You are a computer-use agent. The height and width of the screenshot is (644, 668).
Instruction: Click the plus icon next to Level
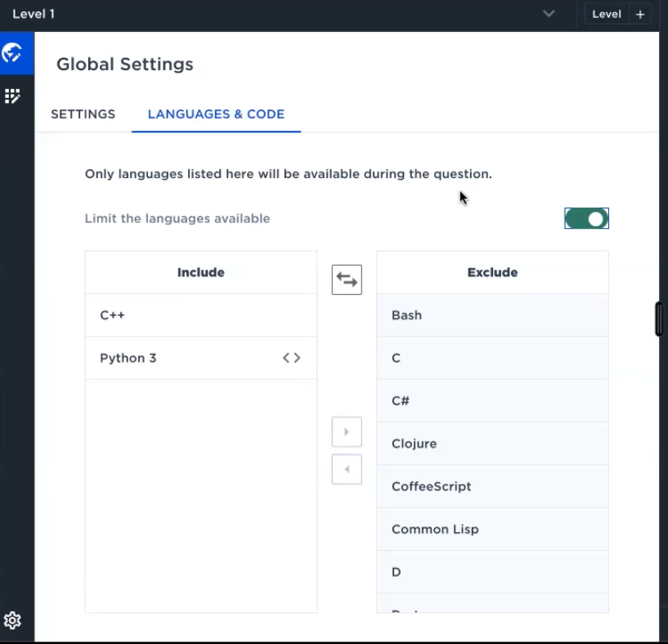tap(640, 14)
